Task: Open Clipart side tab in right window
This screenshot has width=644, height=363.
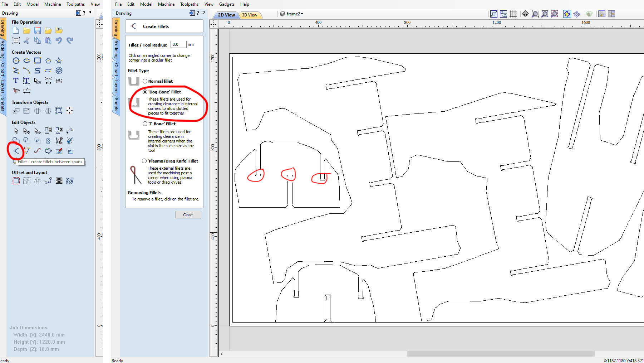Action: point(116,69)
